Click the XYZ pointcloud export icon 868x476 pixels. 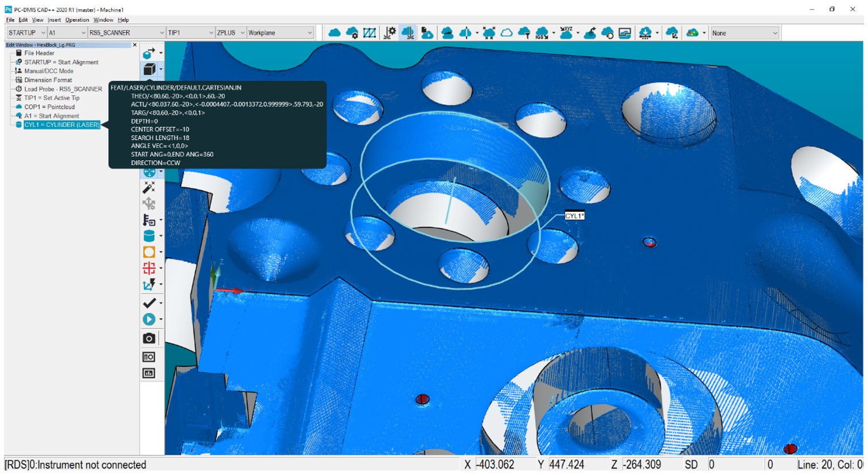[x=567, y=33]
